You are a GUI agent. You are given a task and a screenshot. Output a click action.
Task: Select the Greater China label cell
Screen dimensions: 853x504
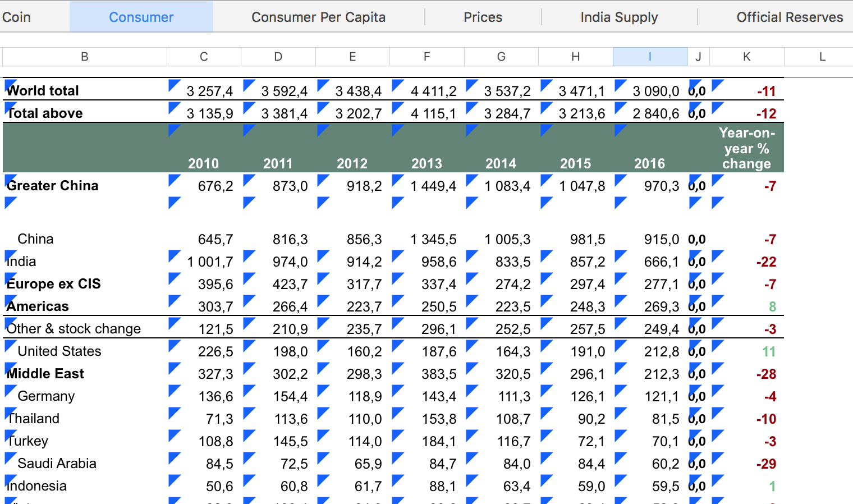tap(52, 186)
